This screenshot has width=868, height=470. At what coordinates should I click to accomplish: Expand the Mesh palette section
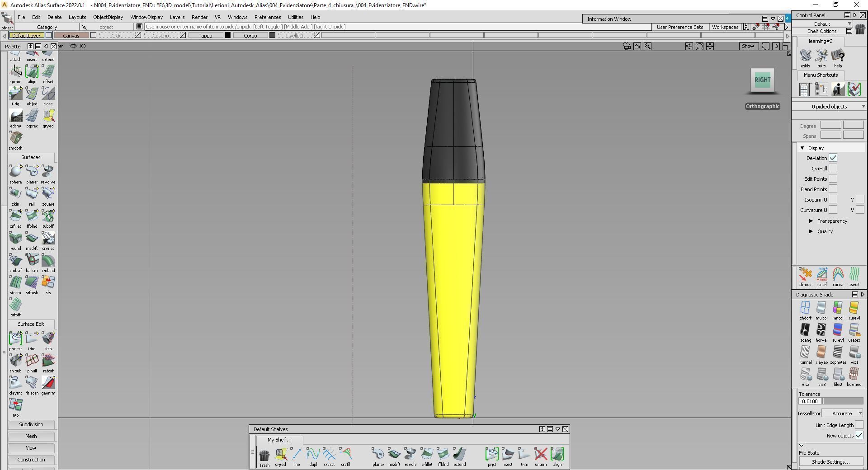click(x=31, y=436)
